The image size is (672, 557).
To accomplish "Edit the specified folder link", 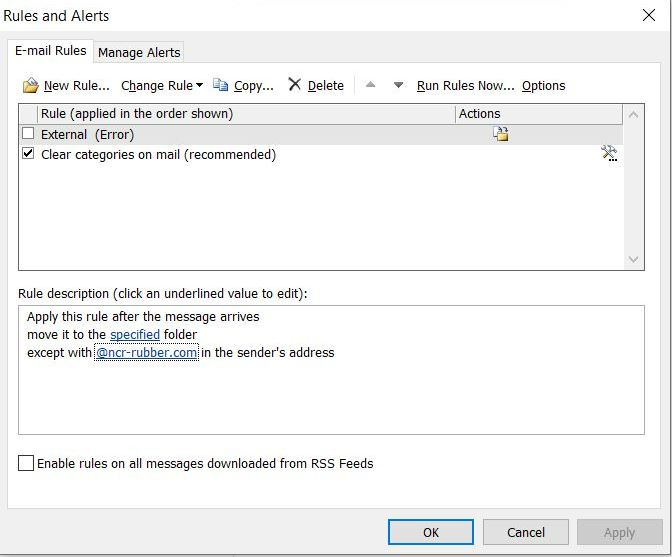I will 135,334.
